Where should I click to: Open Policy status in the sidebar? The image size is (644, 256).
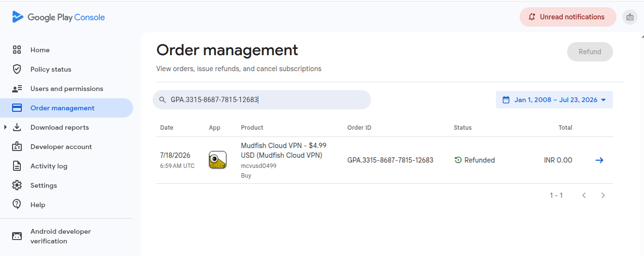tap(66, 69)
